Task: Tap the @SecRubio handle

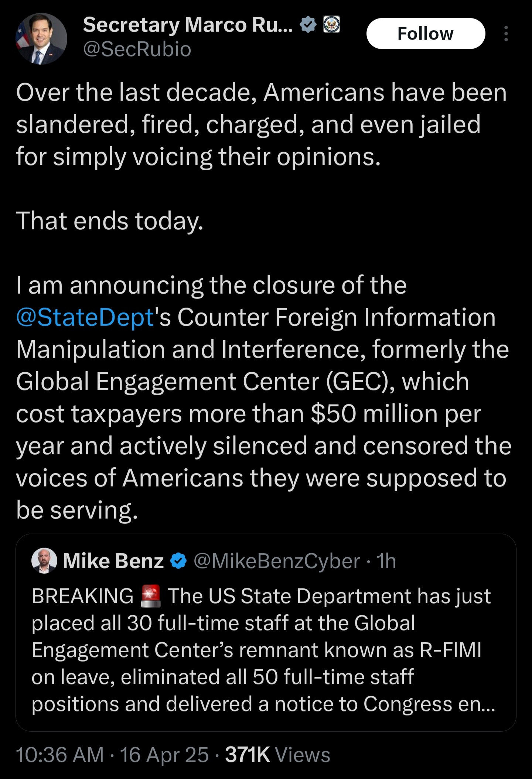Action: (x=137, y=49)
